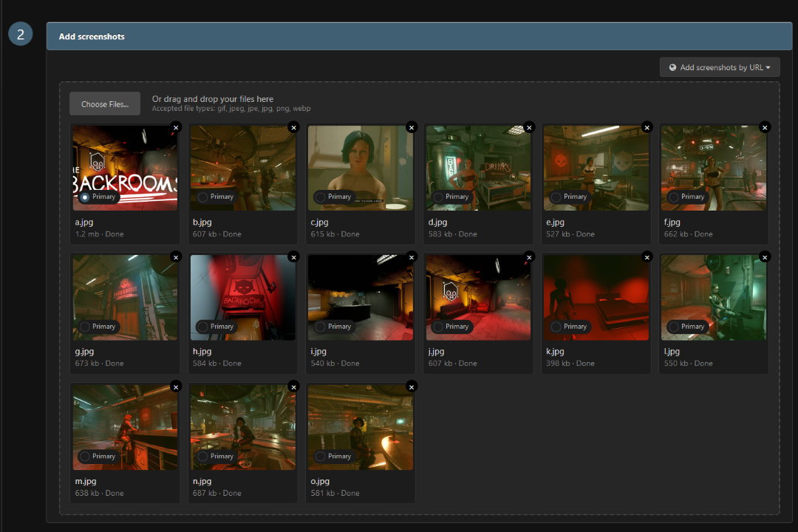Open the k.jpg red room thumbnail
798x532 pixels.
coord(596,298)
